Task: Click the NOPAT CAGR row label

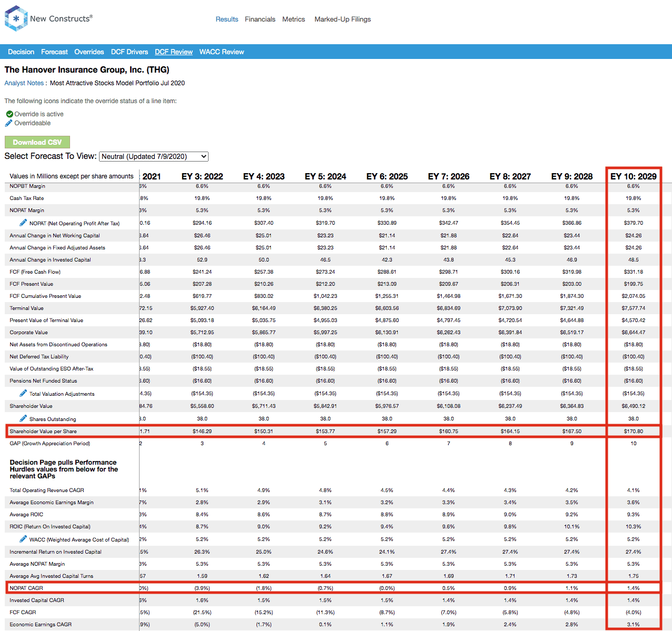Action: [26, 588]
